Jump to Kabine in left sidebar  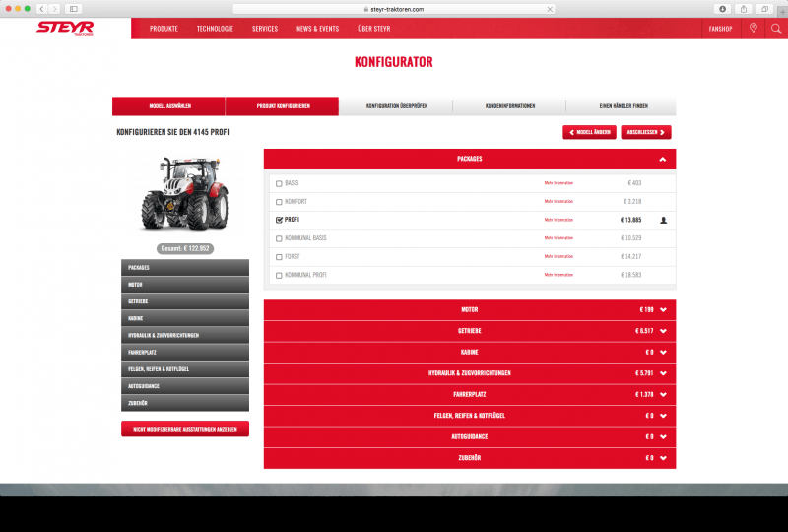pos(185,318)
